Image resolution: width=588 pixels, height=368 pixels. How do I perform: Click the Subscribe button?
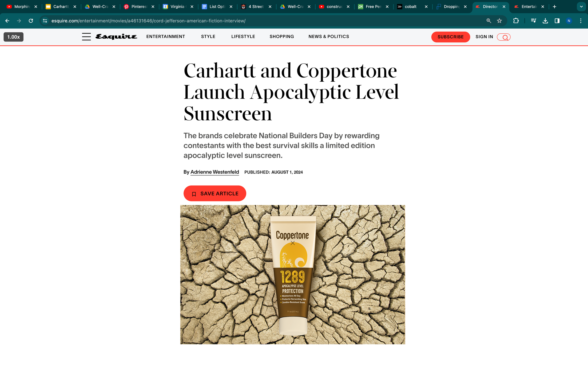pos(450,37)
